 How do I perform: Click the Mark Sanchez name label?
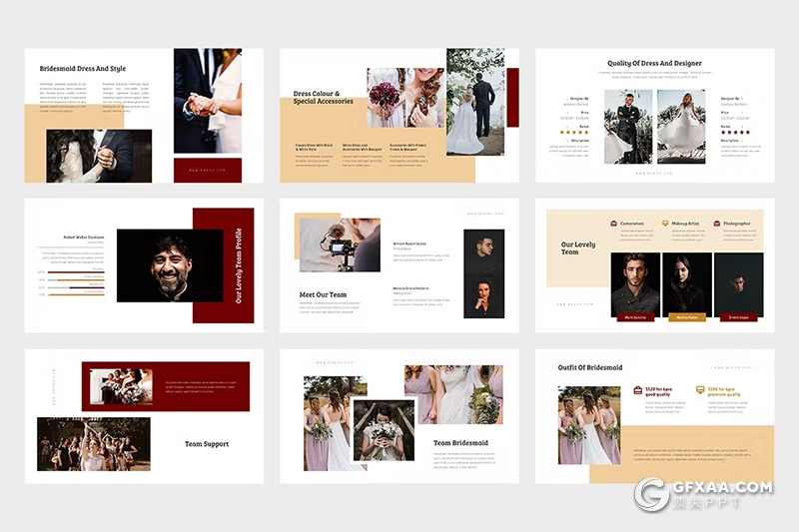[635, 316]
